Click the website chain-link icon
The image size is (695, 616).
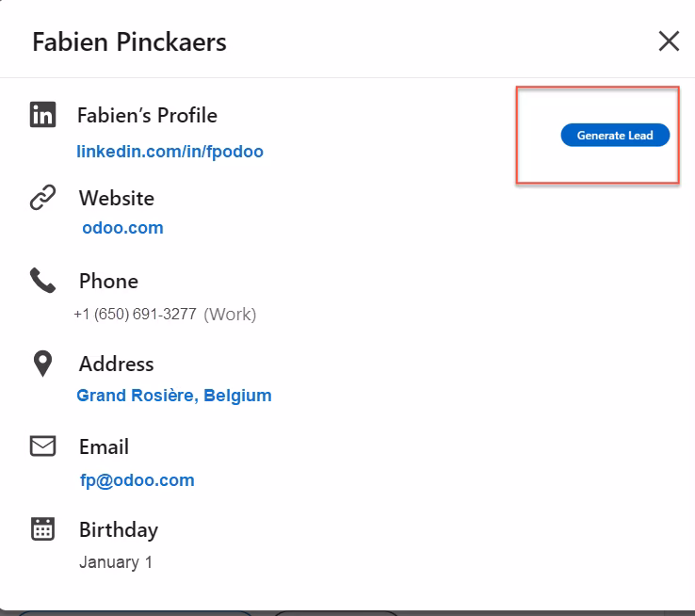pyautogui.click(x=43, y=197)
